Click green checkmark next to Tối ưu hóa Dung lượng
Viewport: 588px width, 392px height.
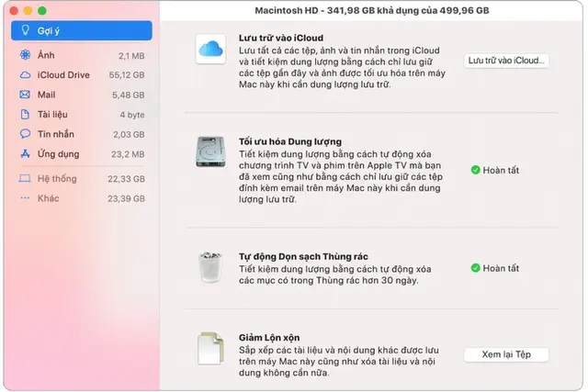(x=476, y=170)
